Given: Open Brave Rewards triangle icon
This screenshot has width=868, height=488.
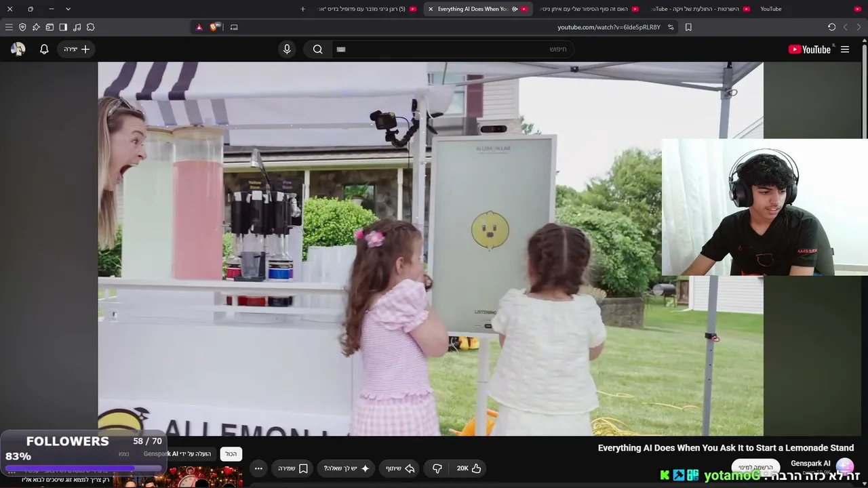Looking at the screenshot, I should 199,27.
